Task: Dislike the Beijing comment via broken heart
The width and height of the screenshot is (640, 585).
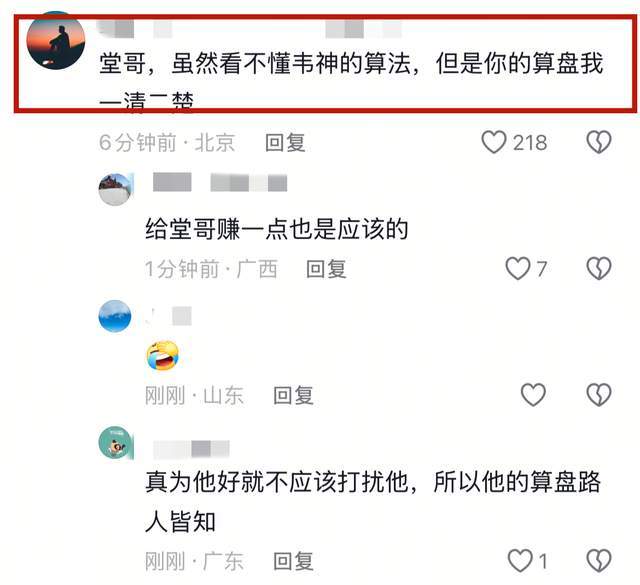Action: click(x=599, y=142)
